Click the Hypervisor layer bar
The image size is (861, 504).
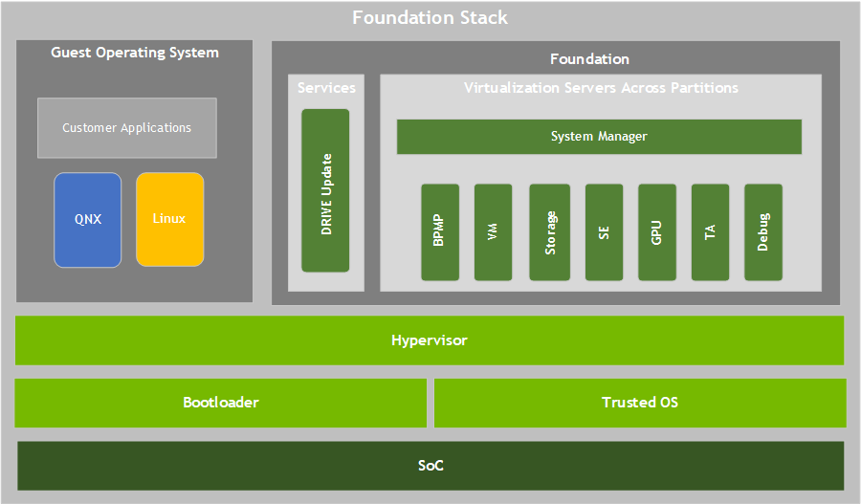pos(430,340)
